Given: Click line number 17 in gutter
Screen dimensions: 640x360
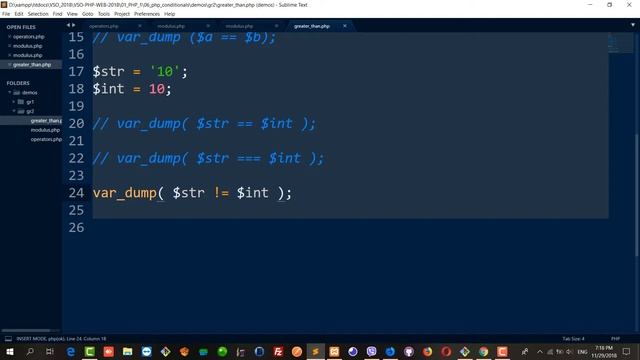Looking at the screenshot, I should pos(76,71).
